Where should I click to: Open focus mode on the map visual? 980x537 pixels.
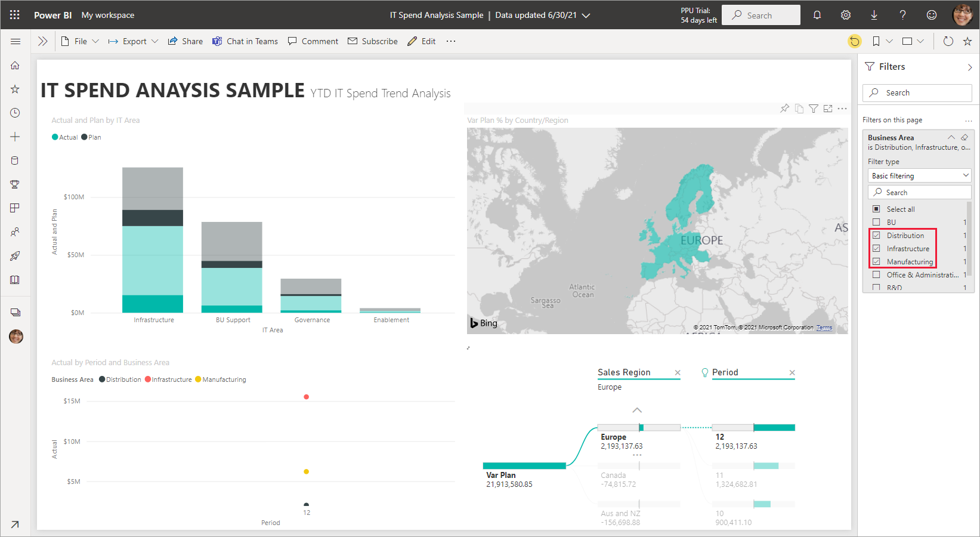click(x=828, y=109)
